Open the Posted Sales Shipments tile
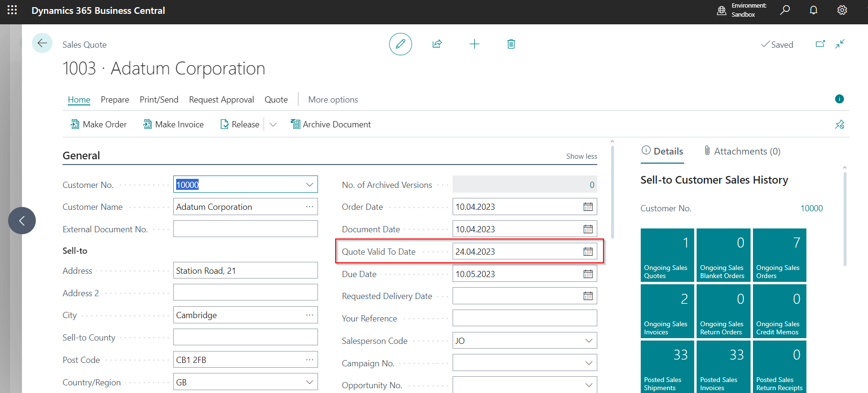 coord(667,367)
